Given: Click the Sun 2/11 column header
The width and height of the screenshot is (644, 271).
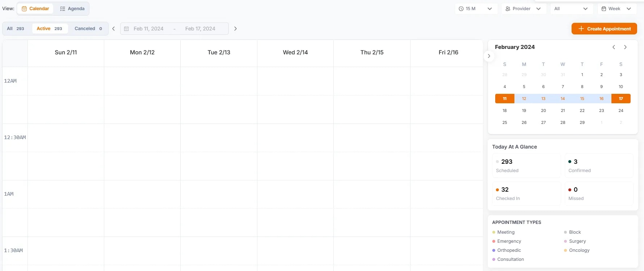Looking at the screenshot, I should [66, 53].
